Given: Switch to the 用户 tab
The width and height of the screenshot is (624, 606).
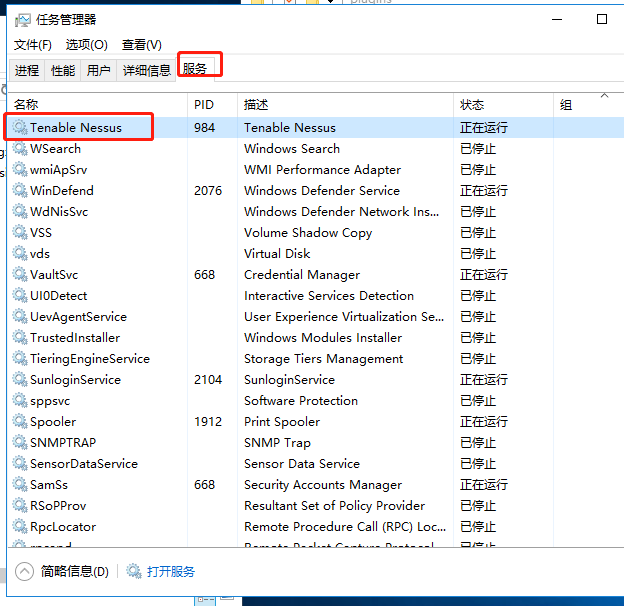Looking at the screenshot, I should pyautogui.click(x=98, y=70).
